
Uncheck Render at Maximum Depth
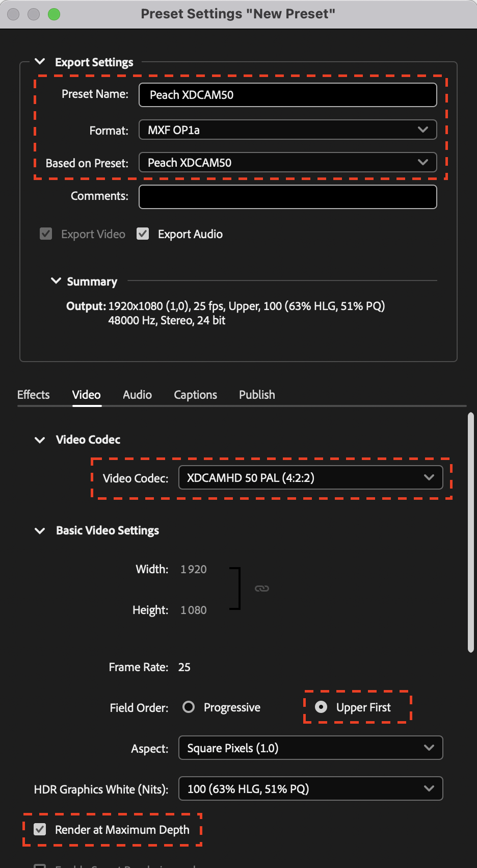pos(40,829)
